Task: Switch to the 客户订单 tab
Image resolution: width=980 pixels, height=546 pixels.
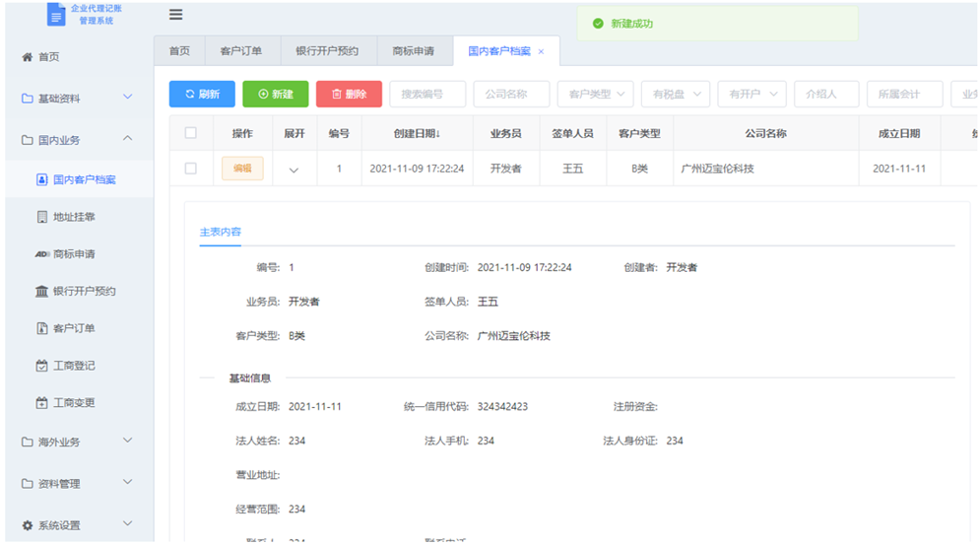Action: tap(241, 51)
